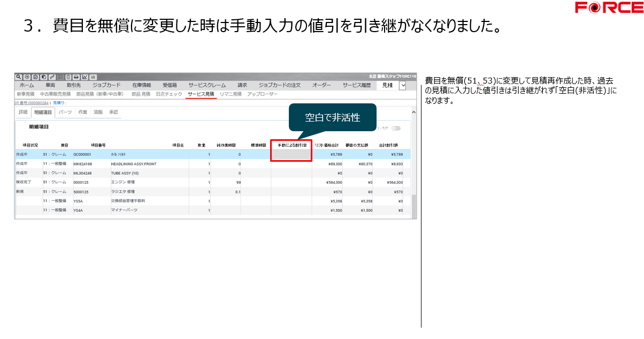Viewport: 644px width, 339px height.
Task: Click the clipboard icon in toolbar
Action: click(x=68, y=77)
